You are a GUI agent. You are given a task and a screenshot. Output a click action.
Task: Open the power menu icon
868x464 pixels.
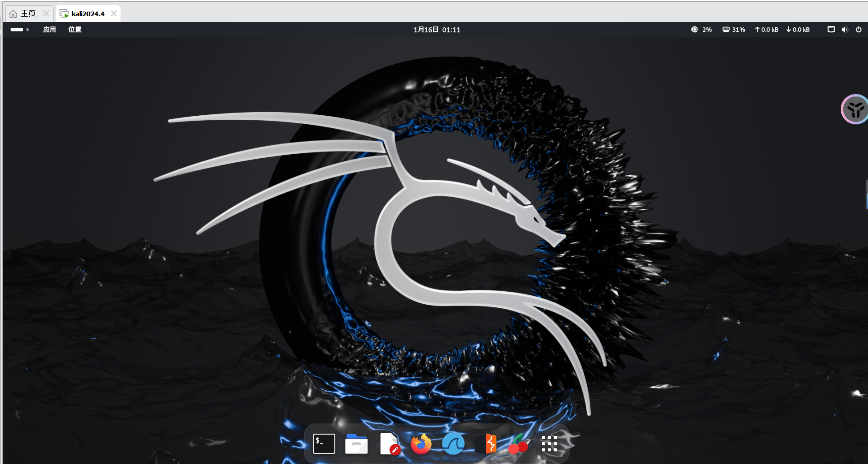click(858, 29)
